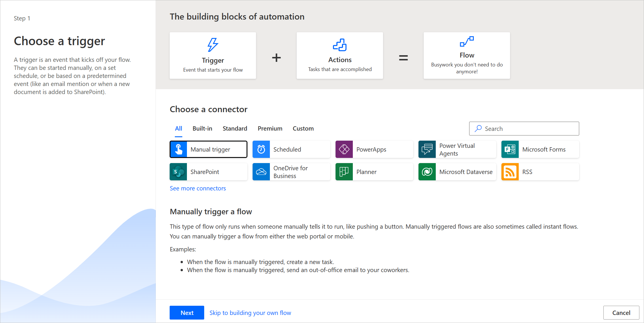The height and width of the screenshot is (323, 644).
Task: Expand the connector list via See more
Action: click(198, 188)
